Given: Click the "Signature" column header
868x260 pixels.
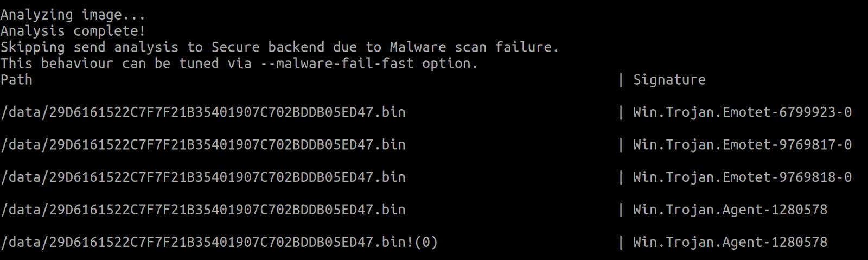Looking at the screenshot, I should pos(669,80).
